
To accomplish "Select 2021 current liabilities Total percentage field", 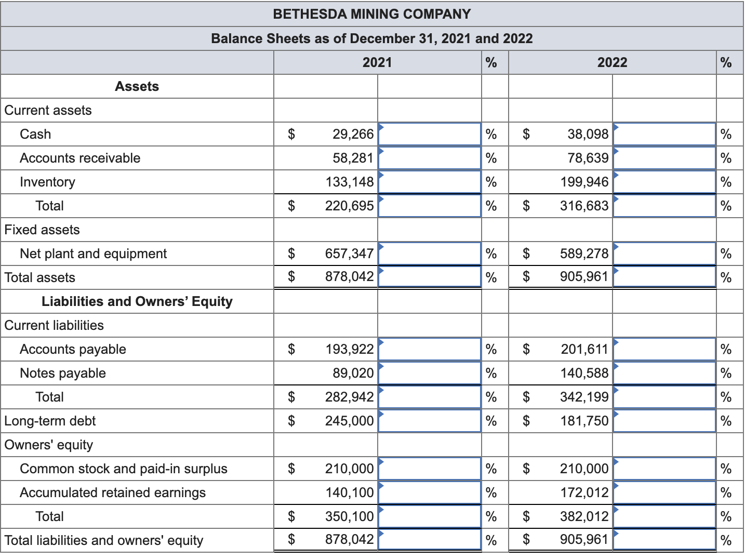I will [430, 397].
